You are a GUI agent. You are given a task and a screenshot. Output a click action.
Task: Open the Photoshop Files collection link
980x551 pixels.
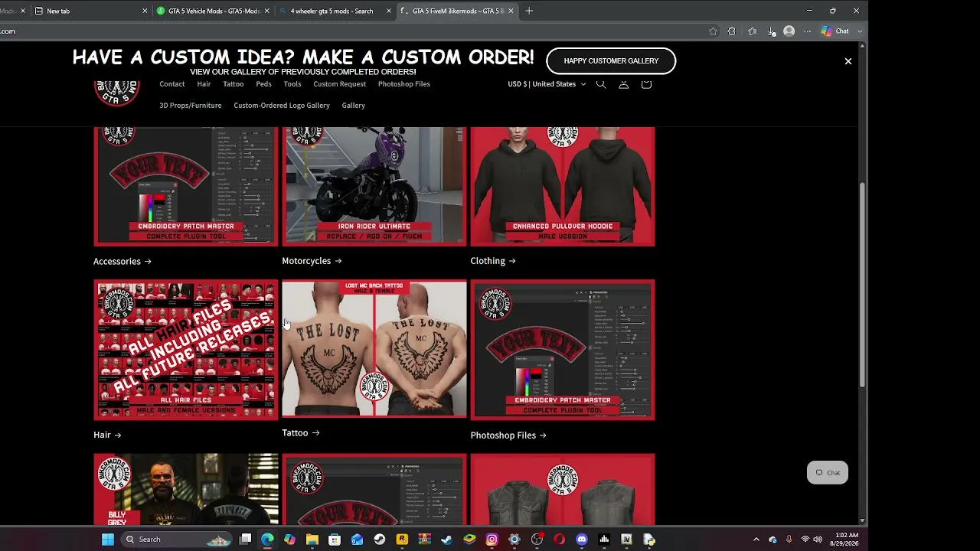pyautogui.click(x=508, y=435)
